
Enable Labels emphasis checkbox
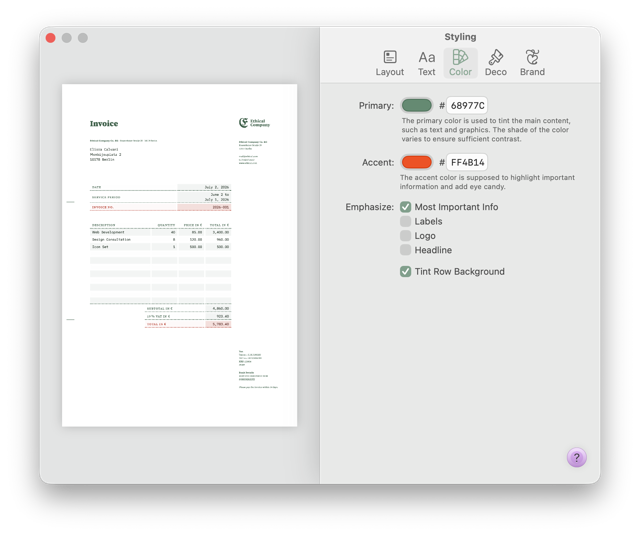[405, 221]
